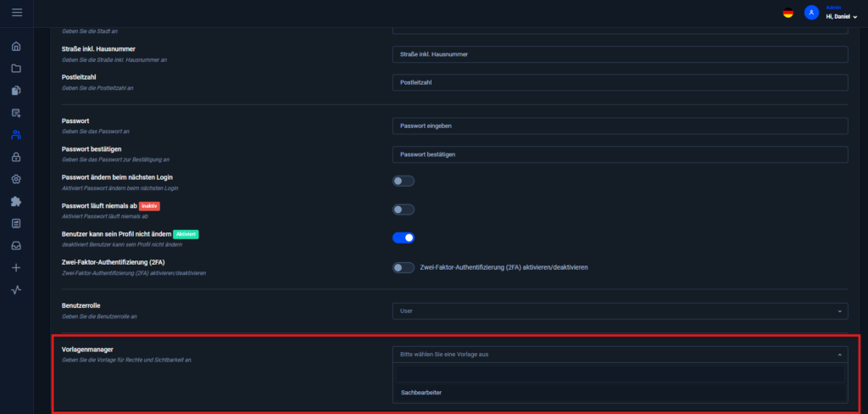Image resolution: width=868 pixels, height=414 pixels.
Task: Open the Benutzerrolle dropdown showing User
Action: 620,310
